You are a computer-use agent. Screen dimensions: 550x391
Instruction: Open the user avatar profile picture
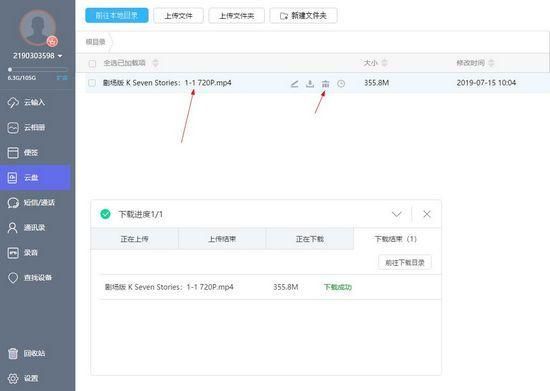click(37, 27)
